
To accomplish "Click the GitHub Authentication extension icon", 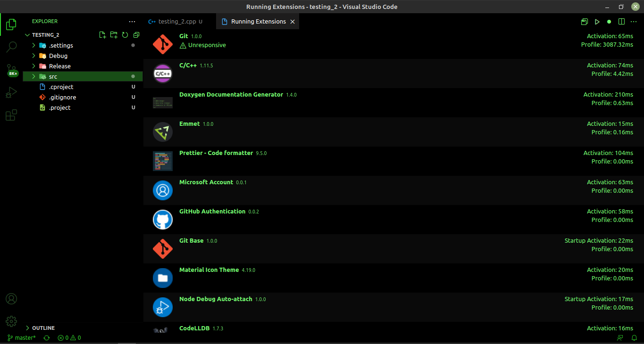I will pyautogui.click(x=163, y=220).
